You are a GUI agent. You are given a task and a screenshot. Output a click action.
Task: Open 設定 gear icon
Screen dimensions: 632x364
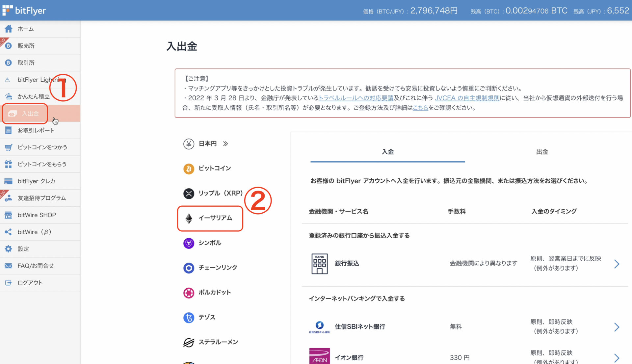[9, 249]
